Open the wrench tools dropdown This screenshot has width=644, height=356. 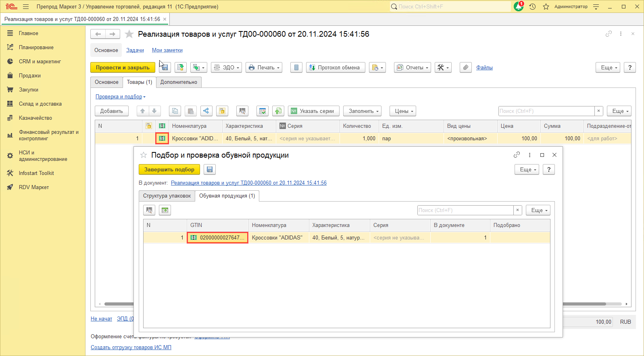443,68
